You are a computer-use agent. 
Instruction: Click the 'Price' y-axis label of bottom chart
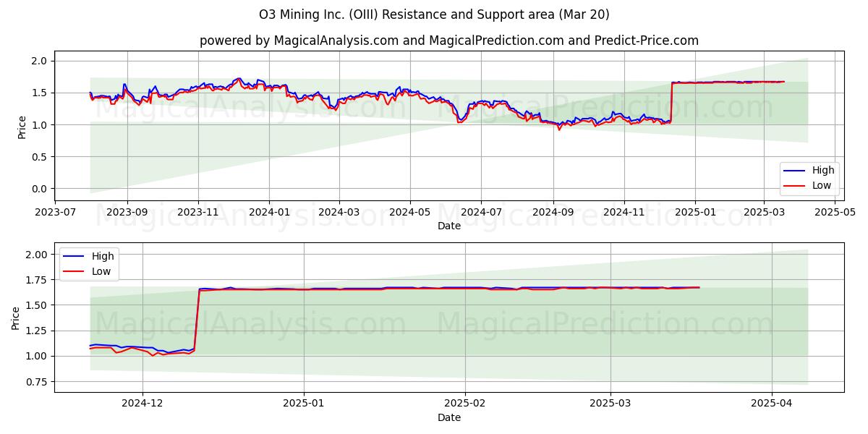[17, 318]
